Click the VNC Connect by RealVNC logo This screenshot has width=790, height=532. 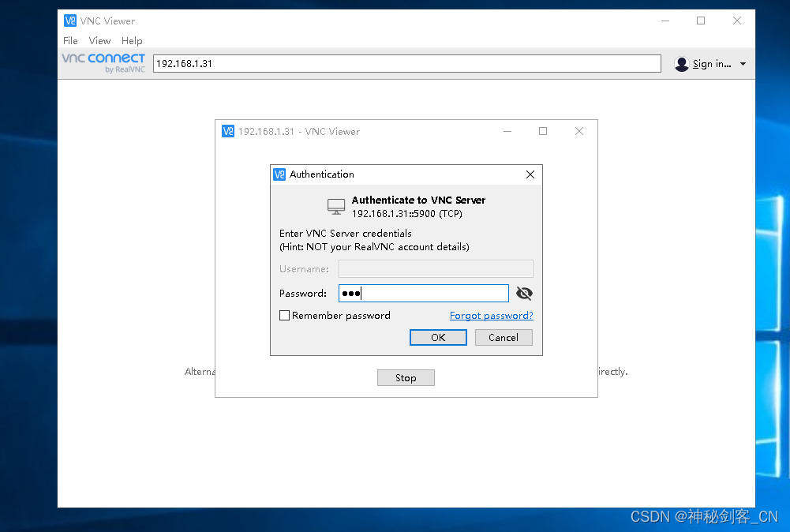point(103,63)
